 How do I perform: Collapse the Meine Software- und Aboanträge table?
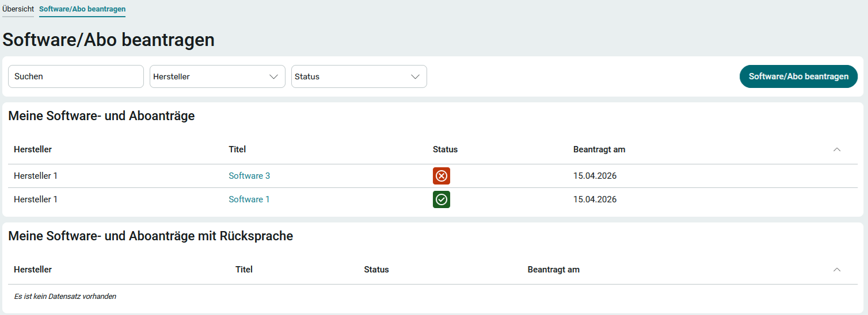click(x=837, y=149)
